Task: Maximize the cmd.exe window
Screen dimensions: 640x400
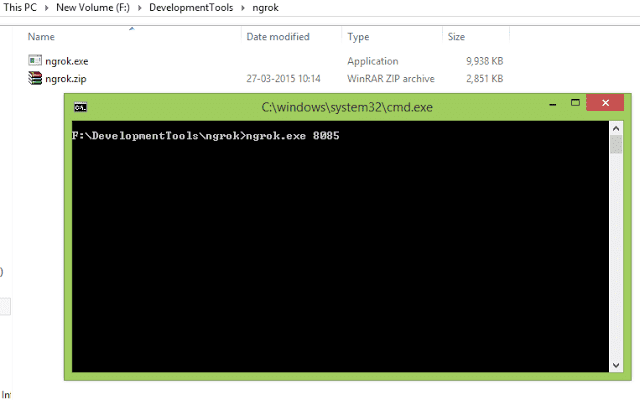Action: (x=575, y=103)
